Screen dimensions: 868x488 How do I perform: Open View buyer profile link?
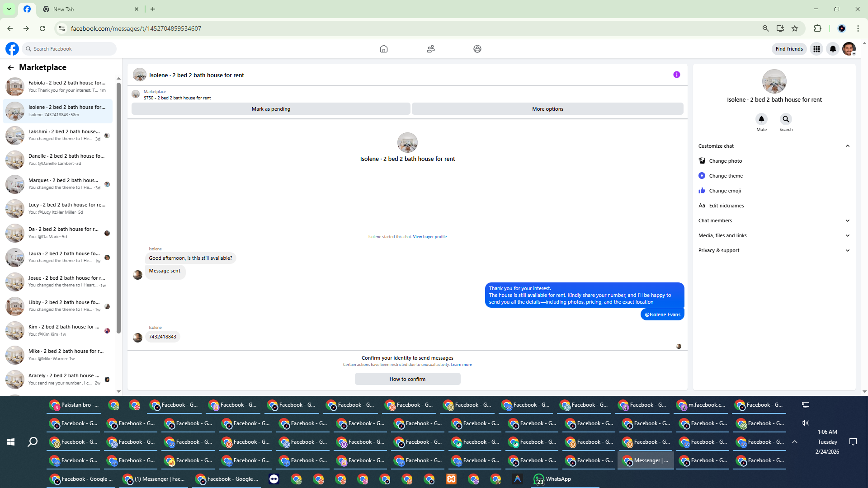point(429,237)
